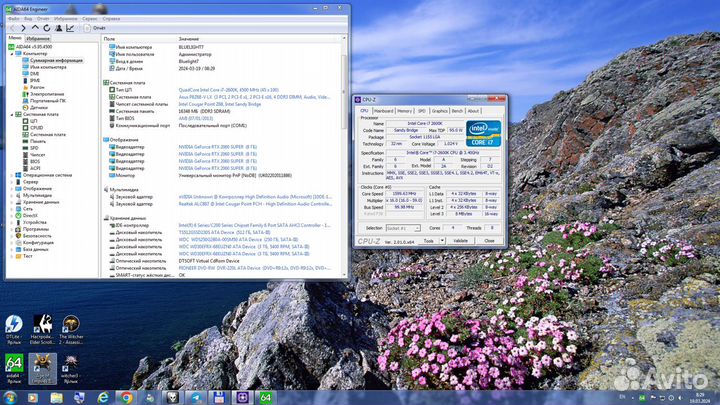Select Суммарная информация in the tree

coord(56,60)
